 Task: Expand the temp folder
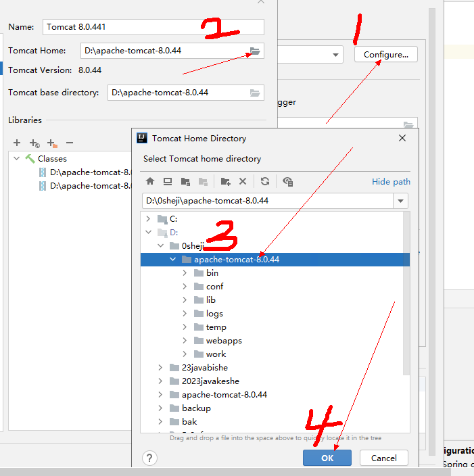(x=185, y=327)
